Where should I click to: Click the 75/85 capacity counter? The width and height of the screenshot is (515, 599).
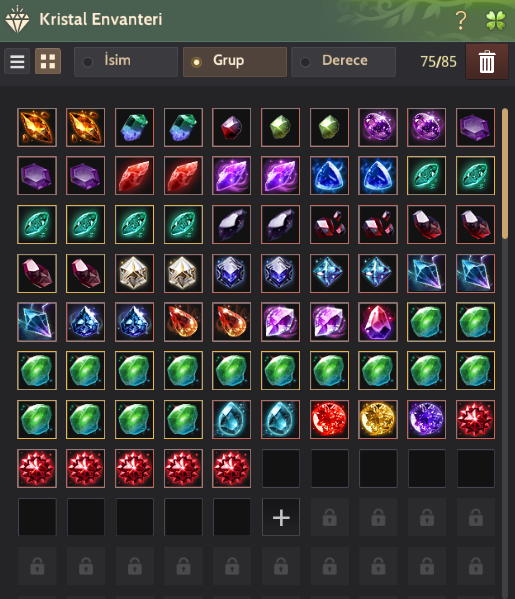coord(438,62)
